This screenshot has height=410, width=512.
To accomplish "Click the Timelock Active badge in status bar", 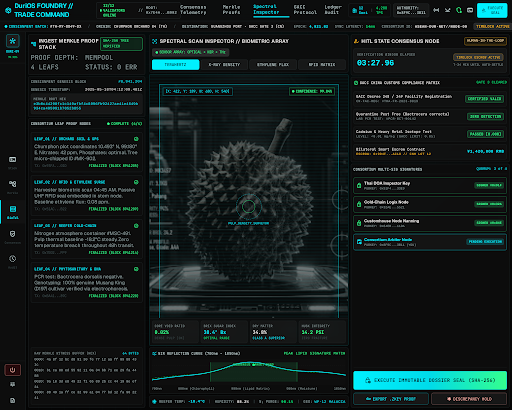I will (x=493, y=26).
